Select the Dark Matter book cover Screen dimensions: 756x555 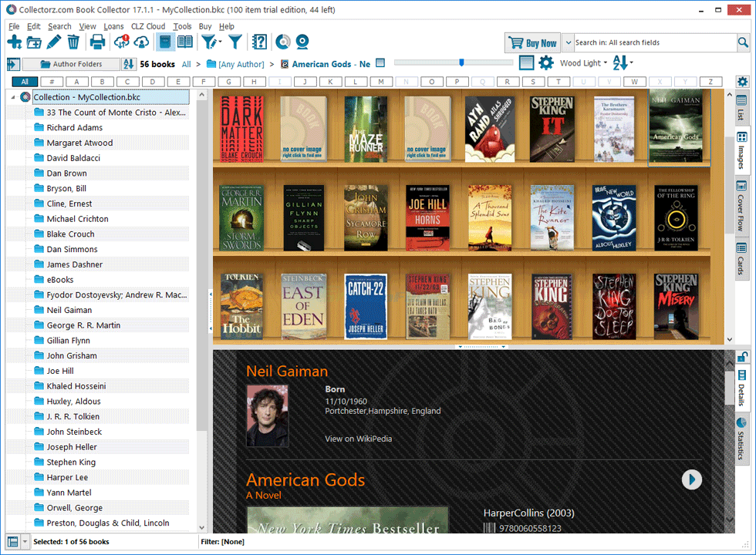(x=242, y=129)
